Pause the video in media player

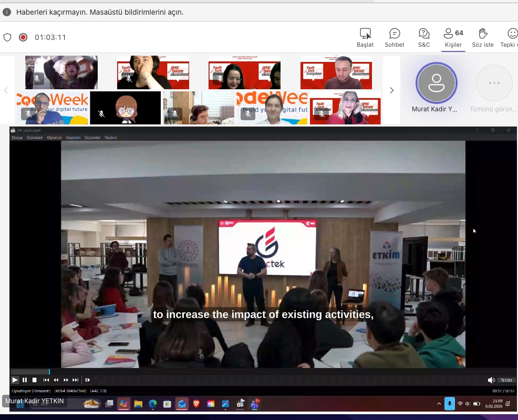click(x=25, y=380)
